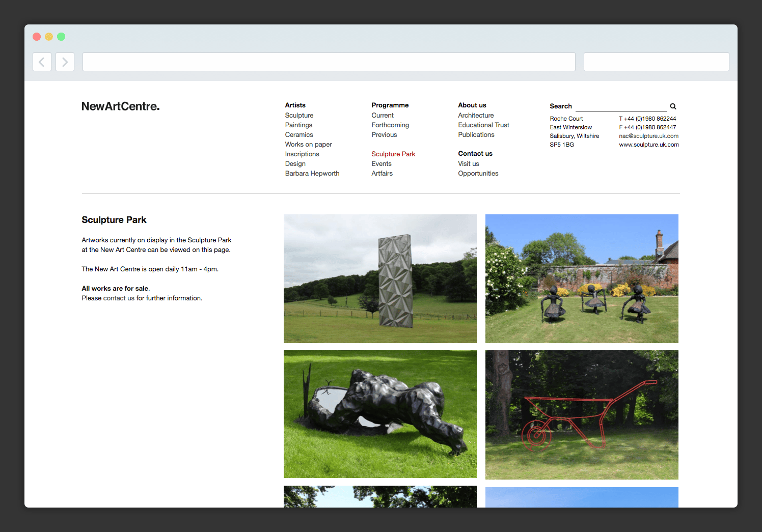Go back with the browser back arrow

(42, 62)
